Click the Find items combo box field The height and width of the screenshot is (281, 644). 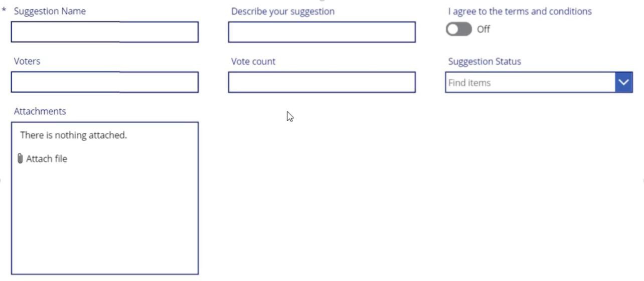(530, 82)
